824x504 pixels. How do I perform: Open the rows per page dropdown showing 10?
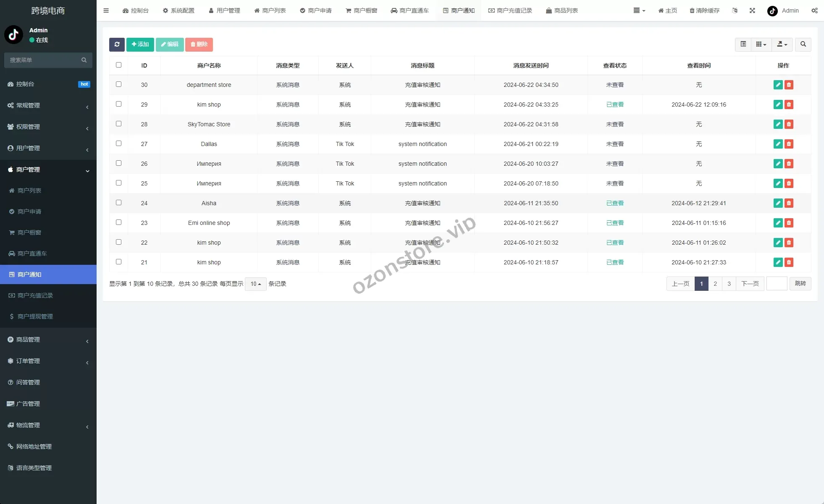(x=255, y=284)
